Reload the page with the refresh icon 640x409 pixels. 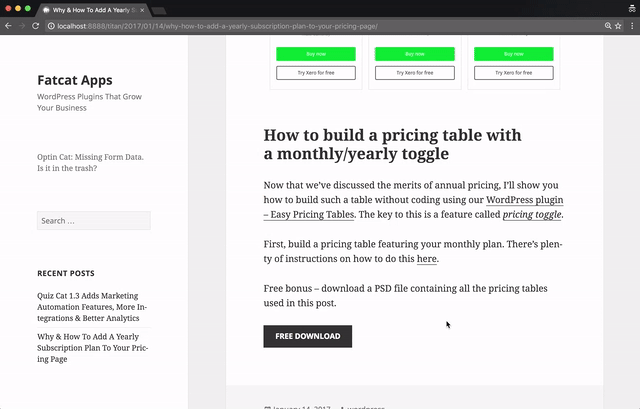click(x=36, y=25)
